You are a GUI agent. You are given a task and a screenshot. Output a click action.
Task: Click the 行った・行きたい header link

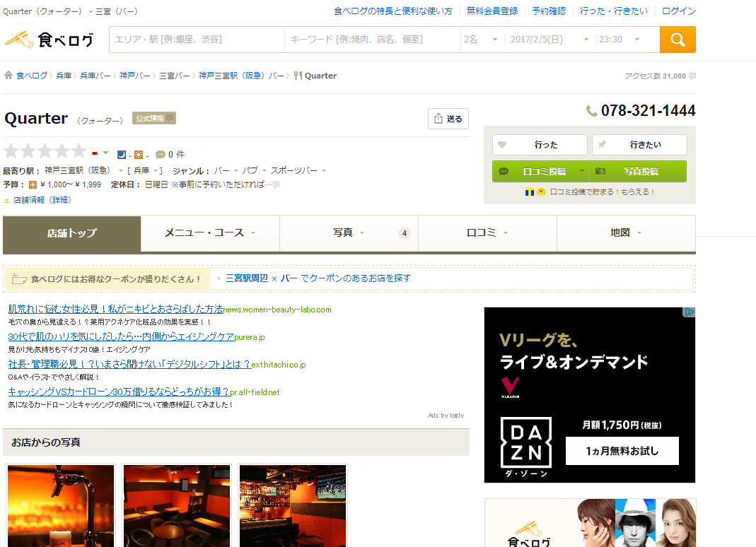tap(613, 11)
